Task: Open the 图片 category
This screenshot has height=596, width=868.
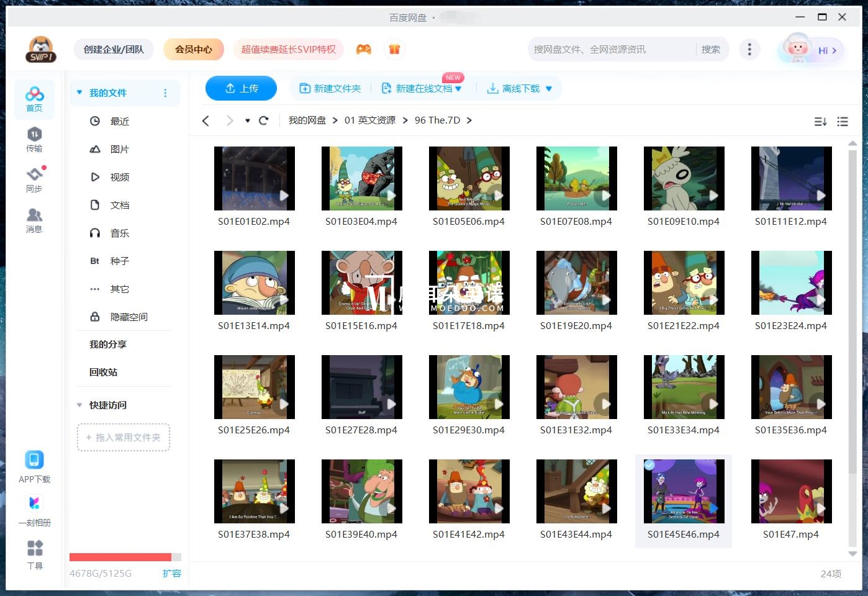Action: [x=119, y=149]
